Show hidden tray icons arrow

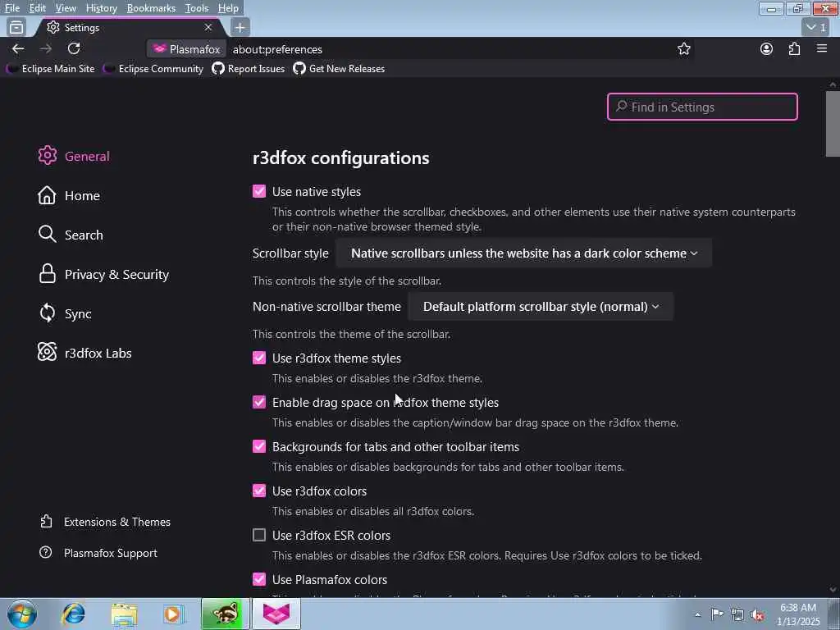click(697, 615)
